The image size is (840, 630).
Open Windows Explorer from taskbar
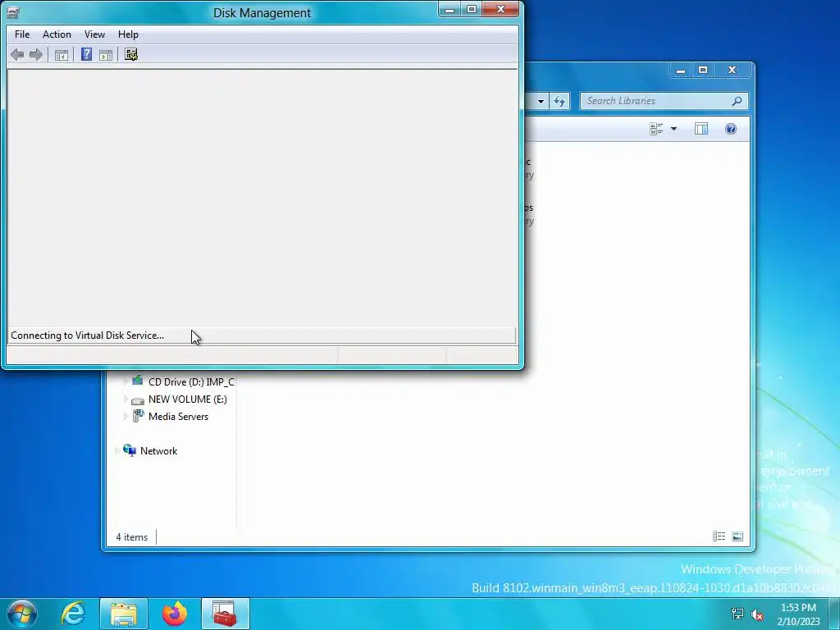pos(123,614)
